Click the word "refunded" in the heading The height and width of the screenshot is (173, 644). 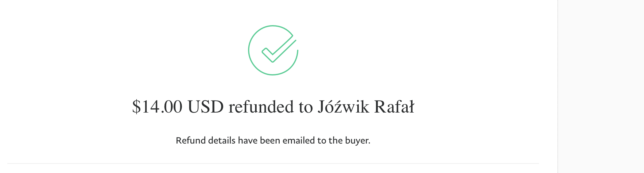261,107
